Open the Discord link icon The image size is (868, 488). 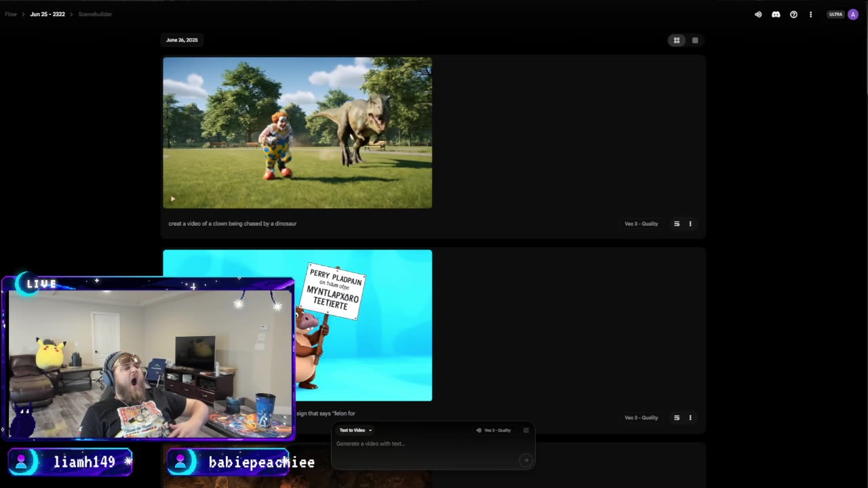776,14
